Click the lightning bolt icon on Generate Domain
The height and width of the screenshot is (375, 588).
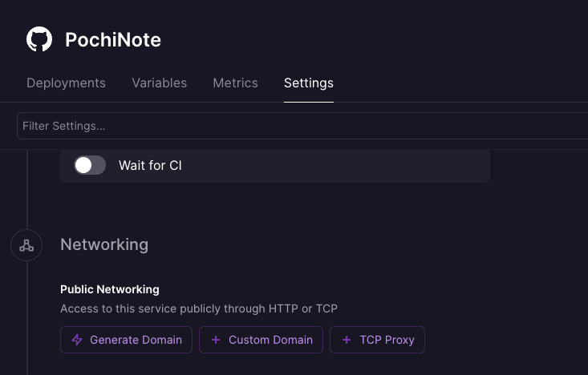[x=77, y=340]
